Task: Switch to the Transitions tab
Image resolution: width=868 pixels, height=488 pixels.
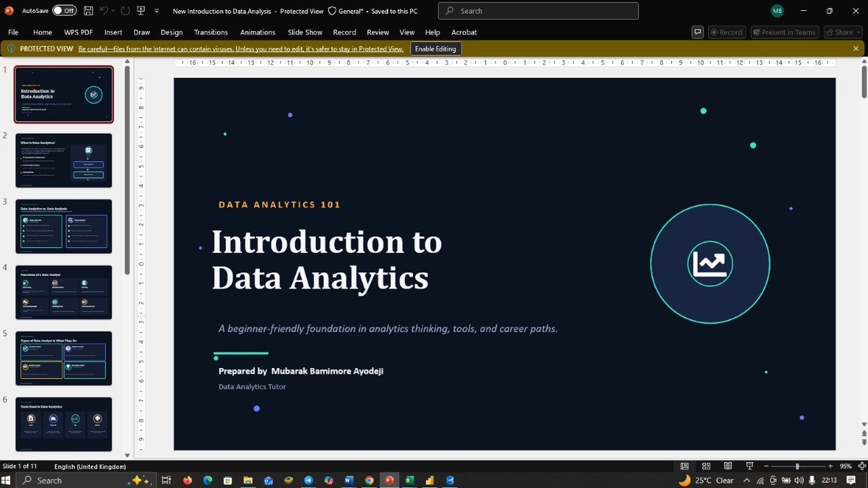Action: (210, 33)
